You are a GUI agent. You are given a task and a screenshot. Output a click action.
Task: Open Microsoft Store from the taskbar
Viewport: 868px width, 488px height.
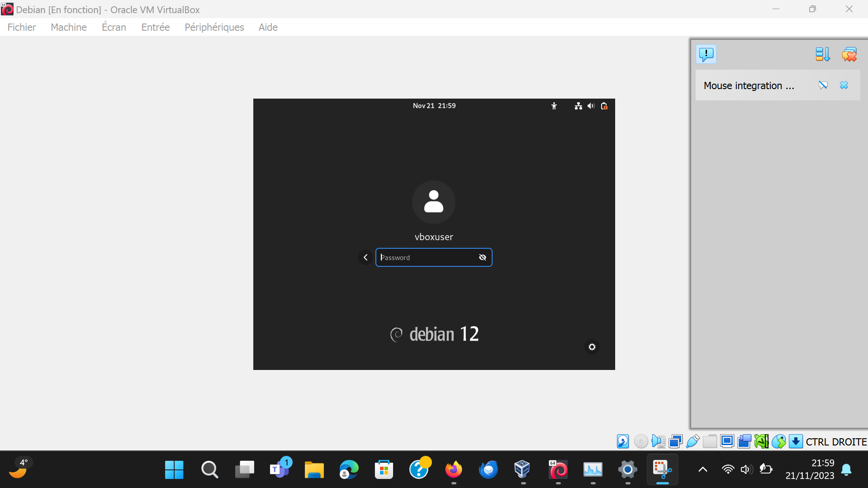[x=384, y=470]
